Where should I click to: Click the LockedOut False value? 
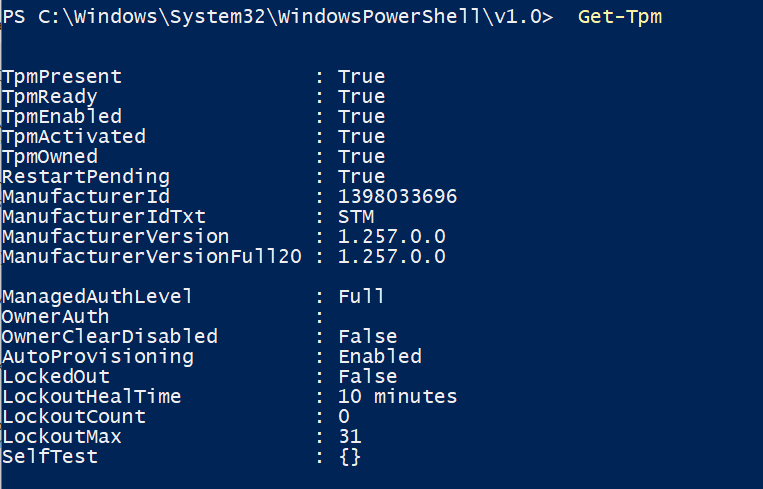coord(368,376)
